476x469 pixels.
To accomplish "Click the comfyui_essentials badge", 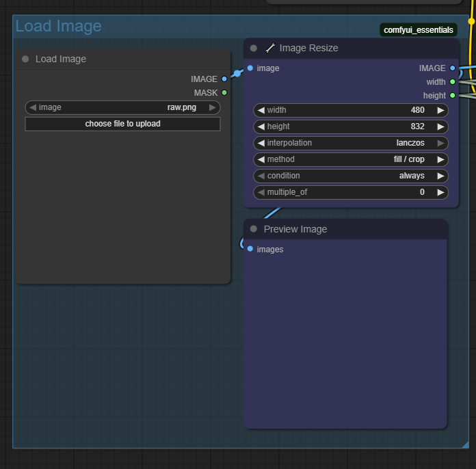I will click(x=419, y=30).
